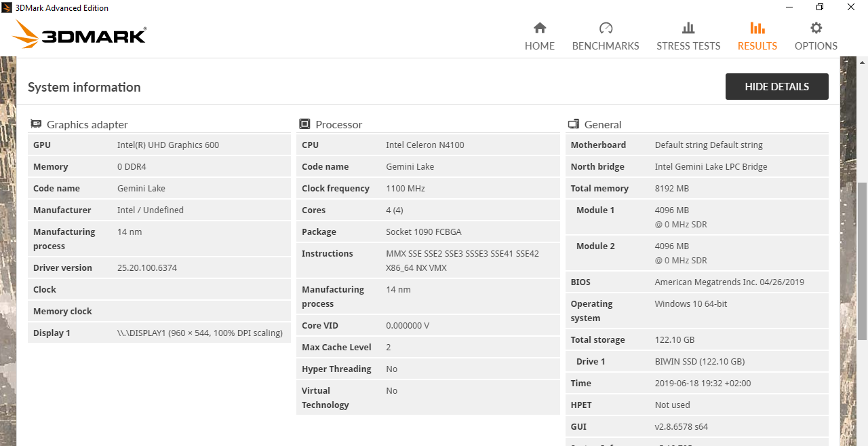Select driver version 25.20.100.6374

(x=147, y=267)
